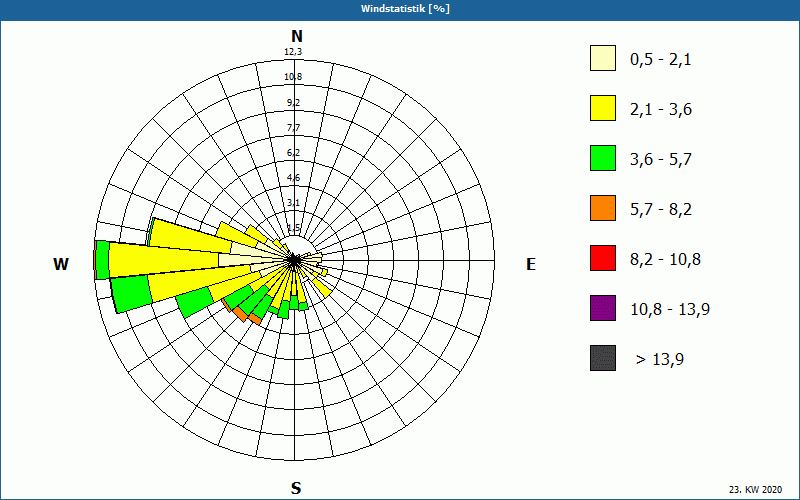800x500 pixels.
Task: Click the green 3,6 - 5,7 legend swatch
Action: [x=603, y=158]
